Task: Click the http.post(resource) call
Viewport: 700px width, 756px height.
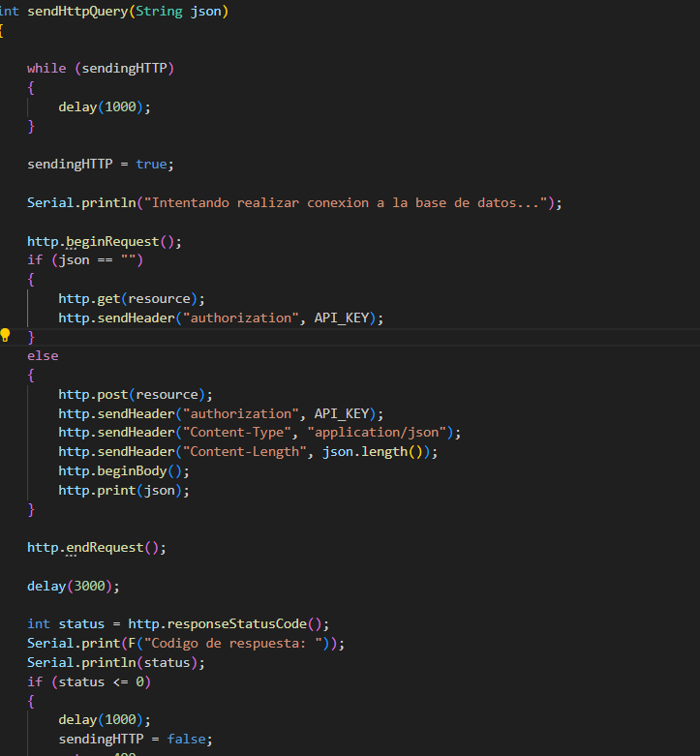Action: pyautogui.click(x=135, y=394)
